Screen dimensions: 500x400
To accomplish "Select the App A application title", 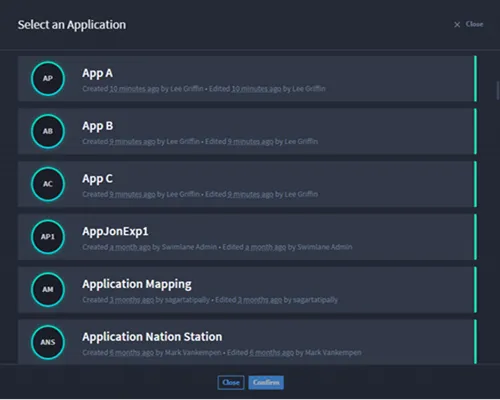I will [x=97, y=73].
